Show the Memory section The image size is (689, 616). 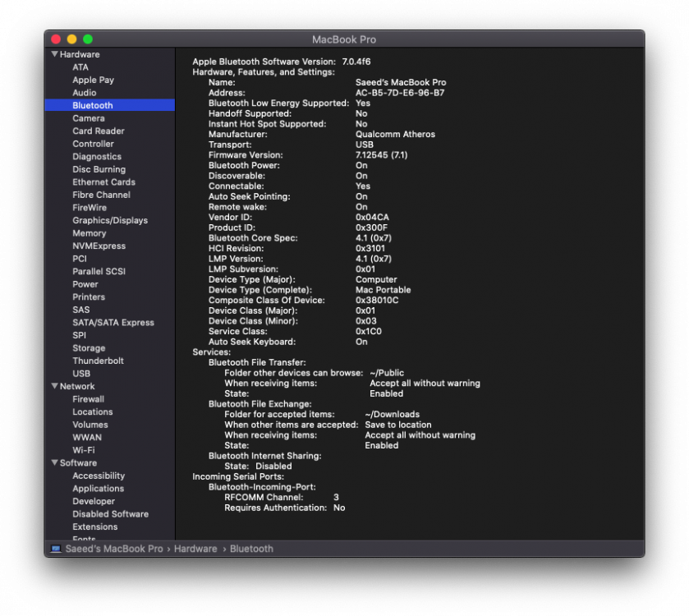(90, 233)
